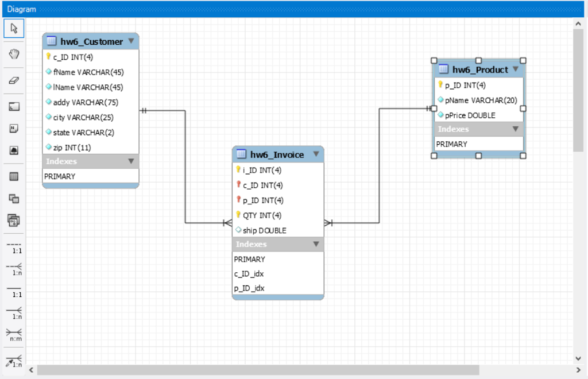Select the pointer selection tool

tap(14, 28)
